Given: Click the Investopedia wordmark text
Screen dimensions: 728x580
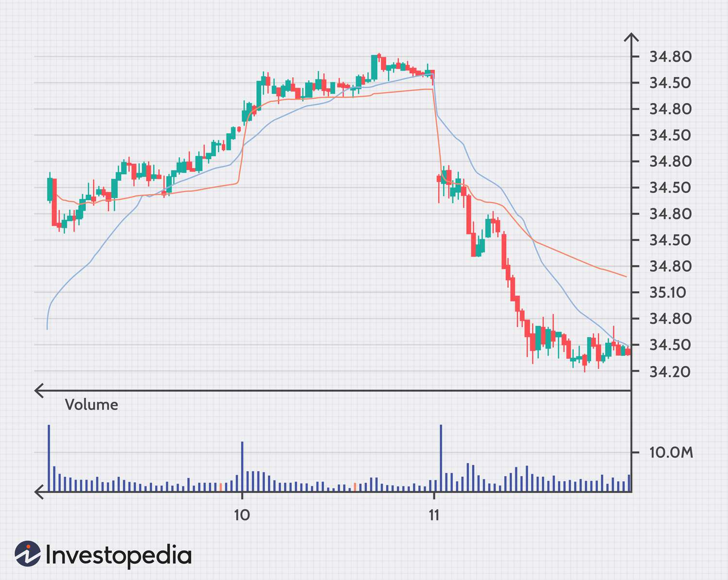Looking at the screenshot, I should pyautogui.click(x=119, y=555).
